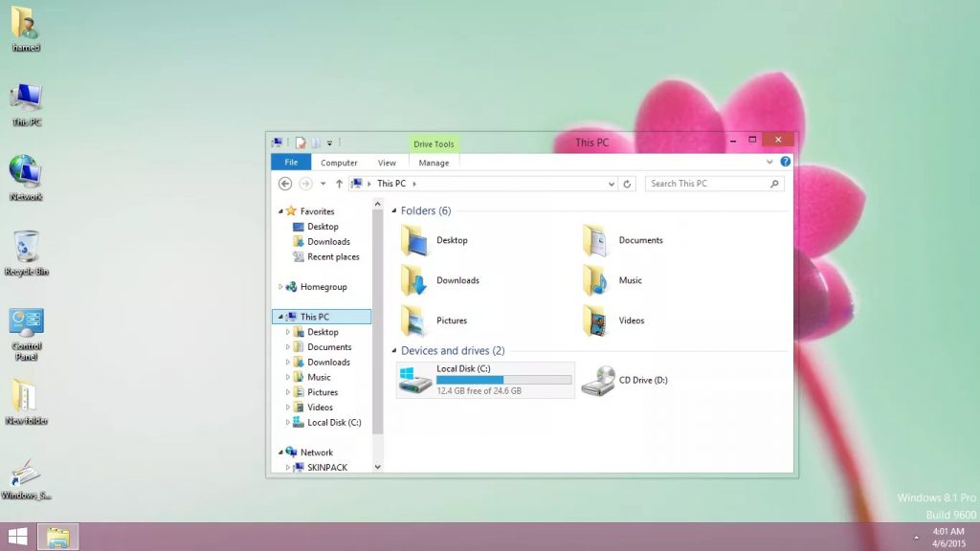The width and height of the screenshot is (980, 551).
Task: Collapse the Network tree node
Action: [280, 452]
